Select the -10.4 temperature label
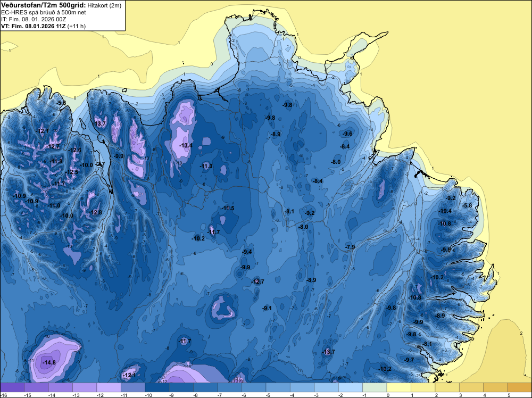 [x=445, y=211]
